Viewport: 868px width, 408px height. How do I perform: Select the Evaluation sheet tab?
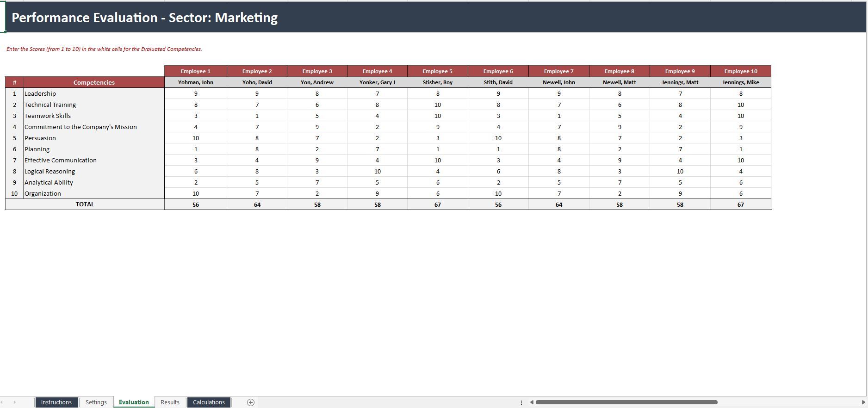point(134,402)
